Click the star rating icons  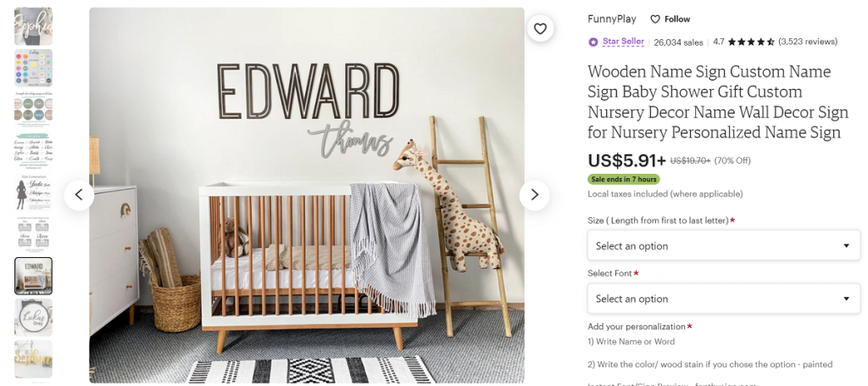pyautogui.click(x=751, y=42)
